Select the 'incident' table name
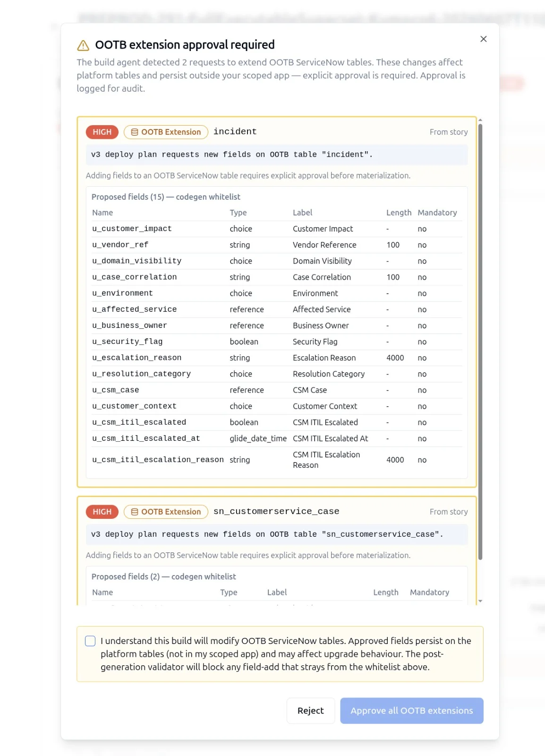Screen dimensions: 545x756 tap(235, 131)
